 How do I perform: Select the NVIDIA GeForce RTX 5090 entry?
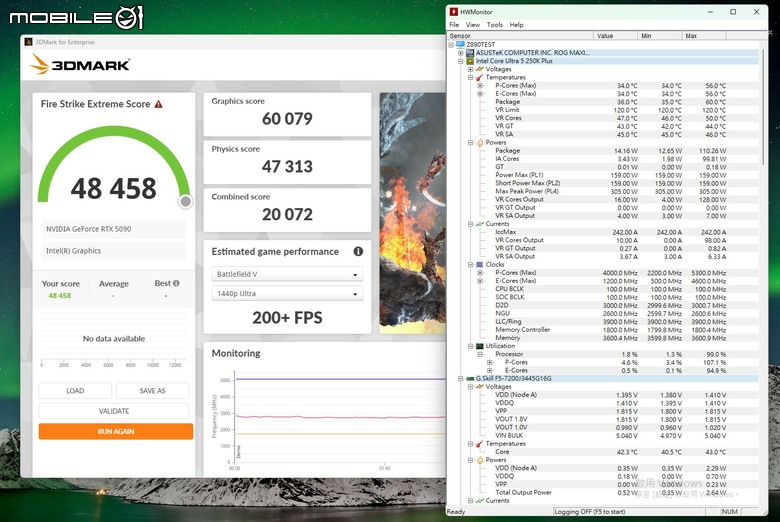pyautogui.click(x=114, y=229)
